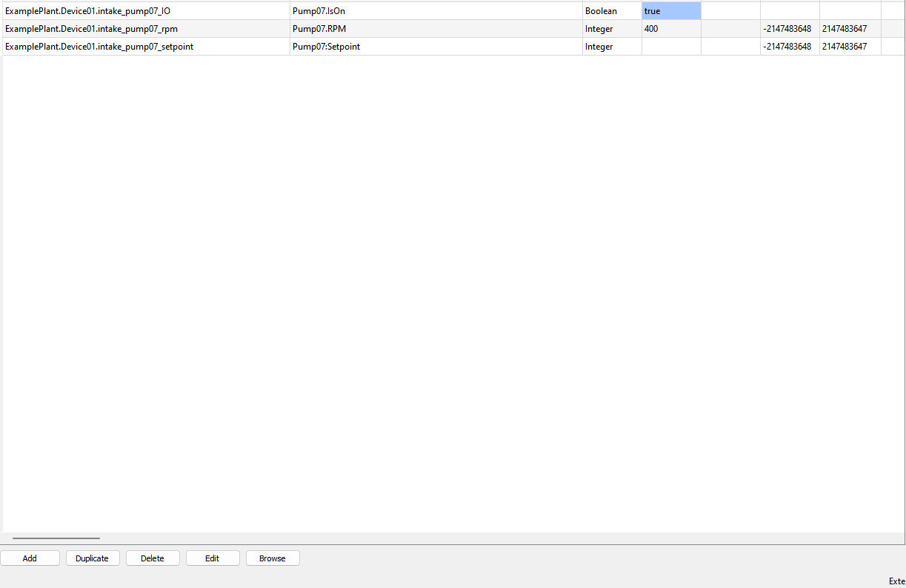Open the Edit dialog button

tap(213, 558)
